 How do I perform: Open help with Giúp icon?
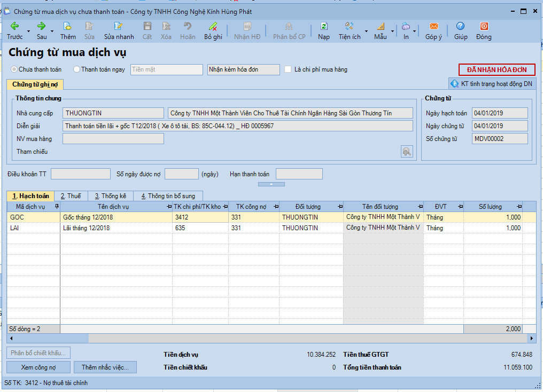pyautogui.click(x=460, y=26)
